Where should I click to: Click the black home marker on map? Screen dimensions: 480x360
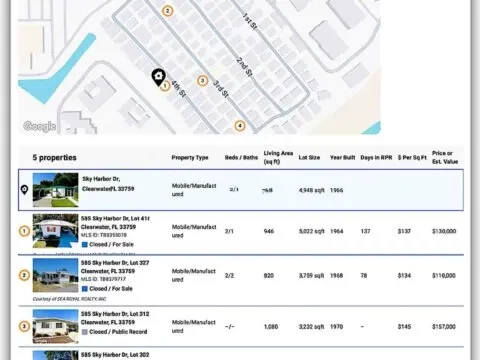158,77
